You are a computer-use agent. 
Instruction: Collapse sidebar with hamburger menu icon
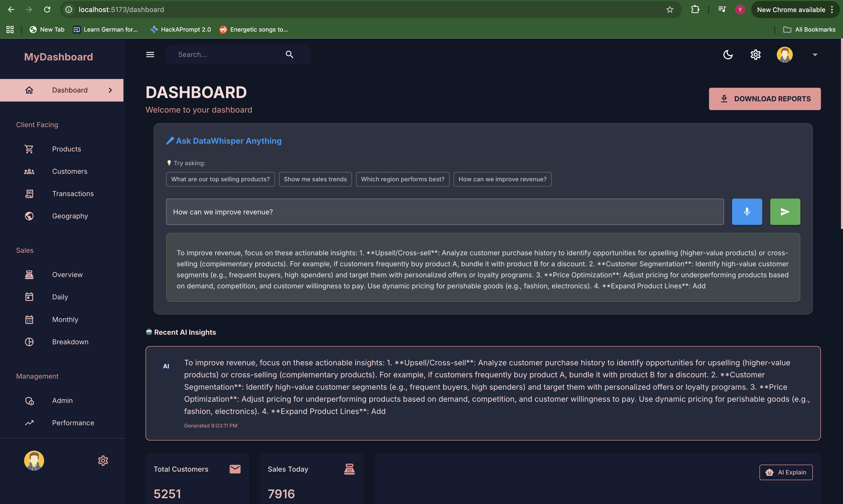150,54
